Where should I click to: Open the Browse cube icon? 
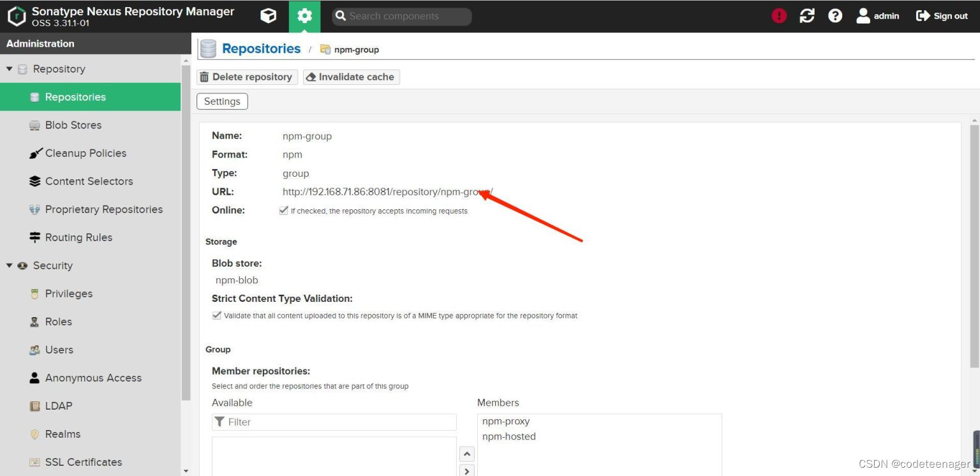(x=269, y=16)
